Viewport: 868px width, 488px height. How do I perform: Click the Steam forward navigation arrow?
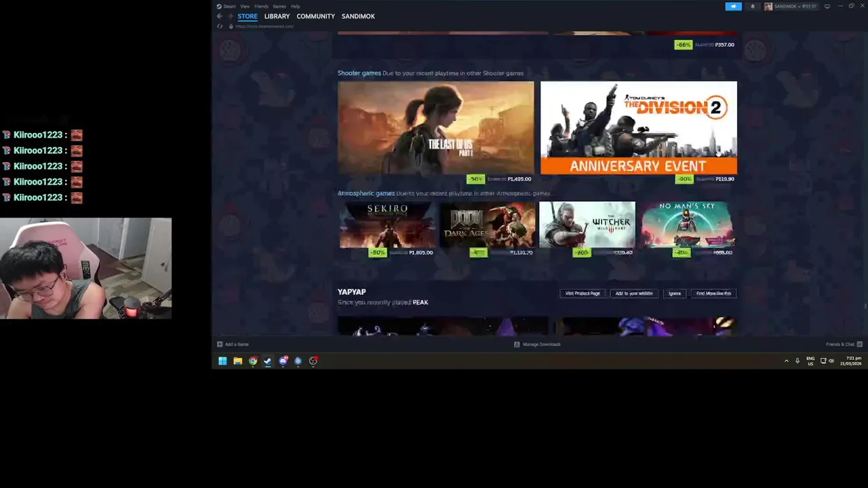coord(230,16)
